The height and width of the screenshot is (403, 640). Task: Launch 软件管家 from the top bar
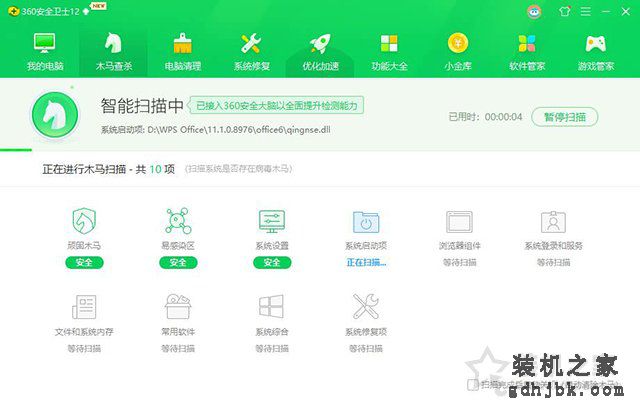click(527, 51)
